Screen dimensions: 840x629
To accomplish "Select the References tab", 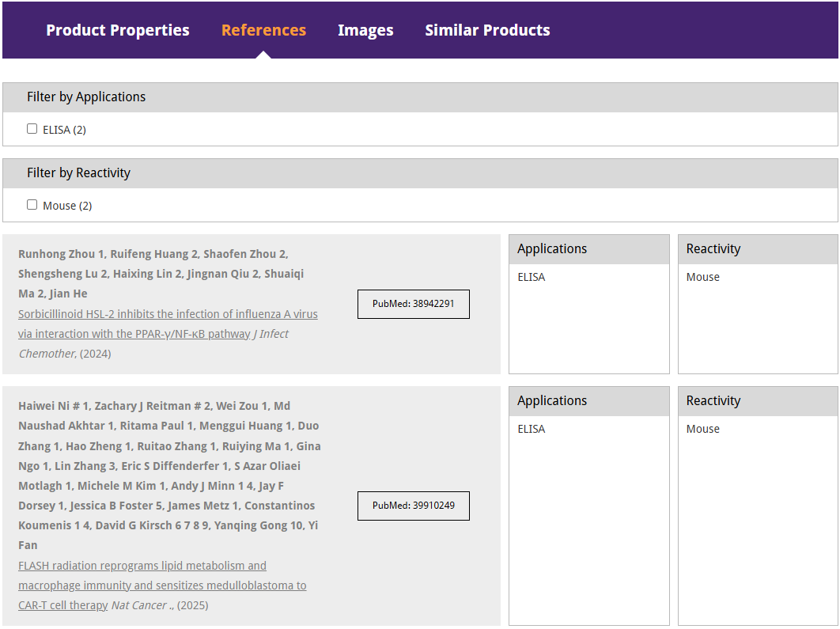I will (x=263, y=30).
